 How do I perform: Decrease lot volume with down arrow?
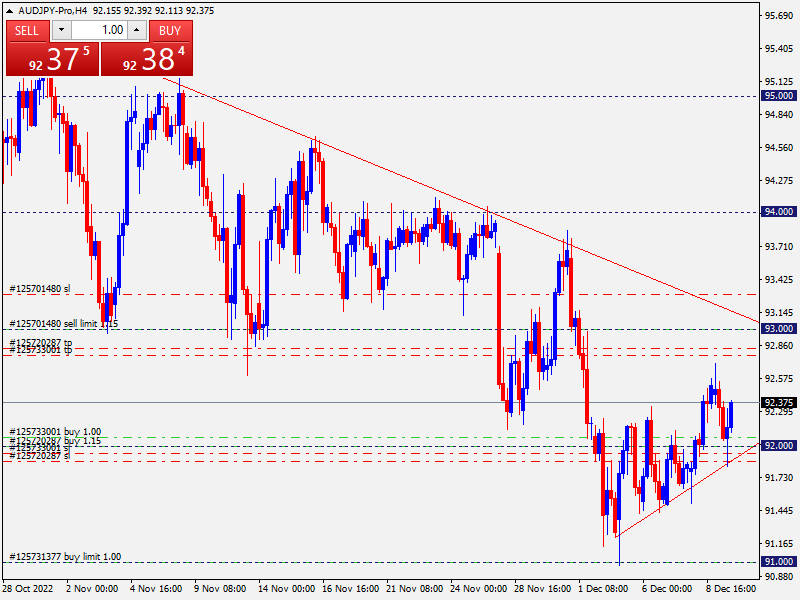coord(62,30)
